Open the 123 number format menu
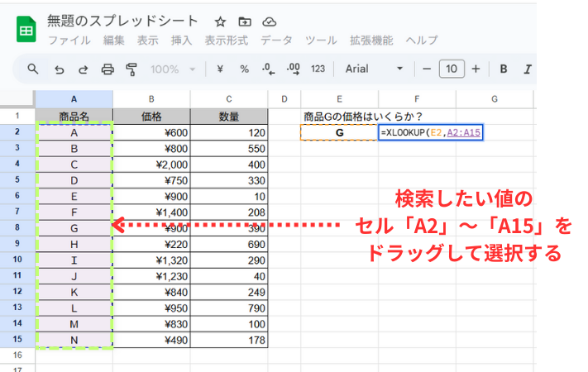Screen dimensions: 588x372 318,69
